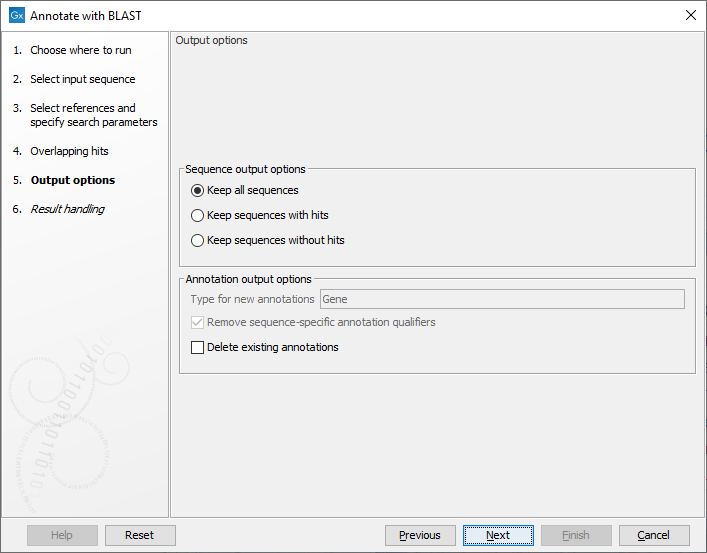Toggle Remove sequence-specific annotation qualifiers checkbox
This screenshot has width=707, height=553.
(x=198, y=323)
